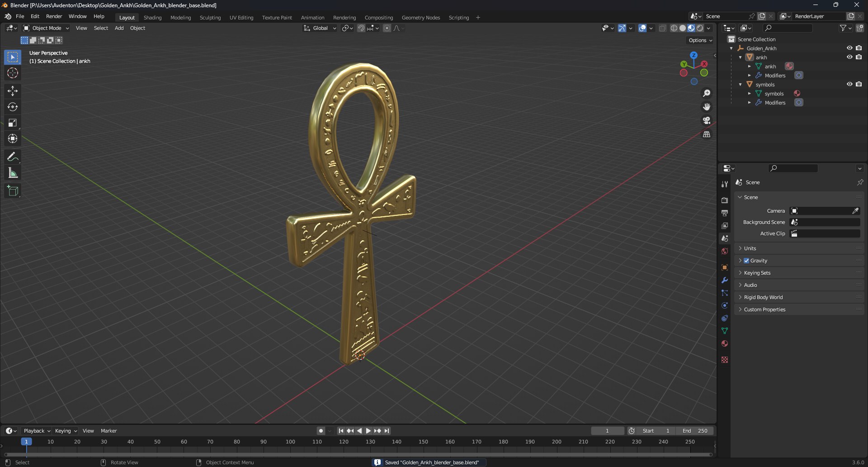
Task: Select the Move tool
Action: click(x=13, y=91)
